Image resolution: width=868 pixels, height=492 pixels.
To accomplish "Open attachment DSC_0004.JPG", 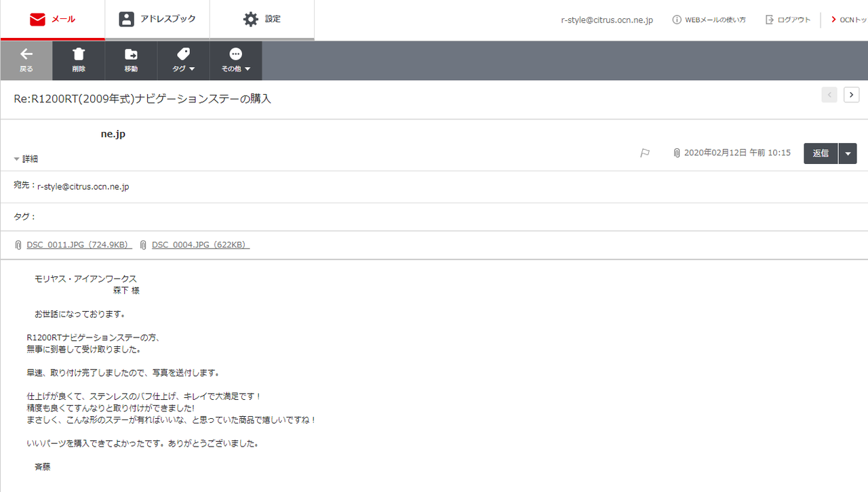I will [x=201, y=245].
